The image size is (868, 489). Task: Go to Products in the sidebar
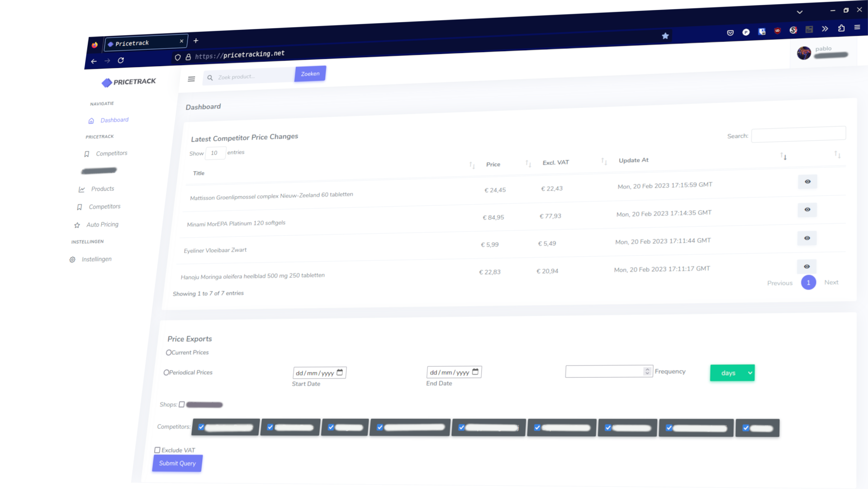pos(102,189)
